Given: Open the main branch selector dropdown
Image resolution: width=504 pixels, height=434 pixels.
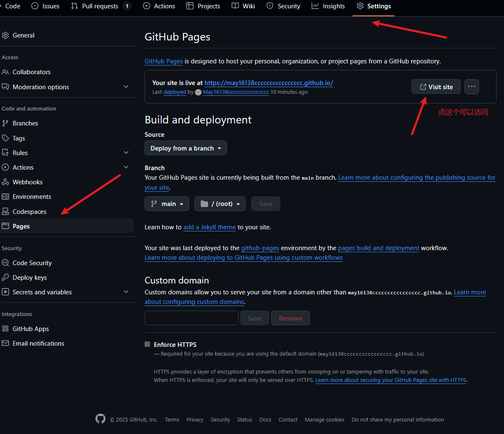Looking at the screenshot, I should point(167,204).
